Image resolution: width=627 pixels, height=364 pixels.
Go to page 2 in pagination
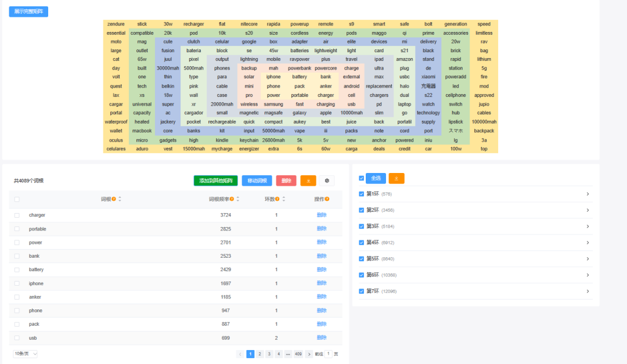pos(260,354)
